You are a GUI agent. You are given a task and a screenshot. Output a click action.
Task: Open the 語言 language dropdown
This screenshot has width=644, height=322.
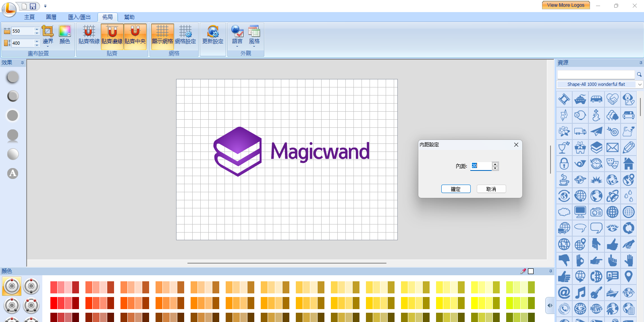click(x=237, y=36)
